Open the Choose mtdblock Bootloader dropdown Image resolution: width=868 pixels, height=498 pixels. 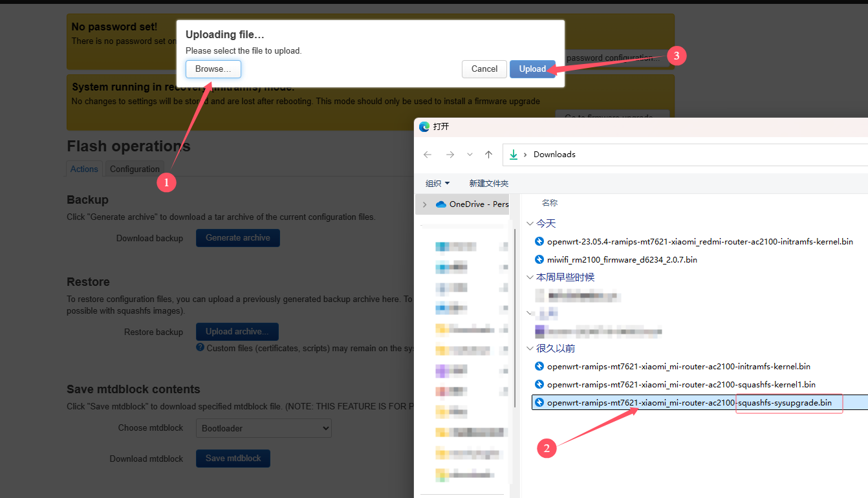[264, 428]
